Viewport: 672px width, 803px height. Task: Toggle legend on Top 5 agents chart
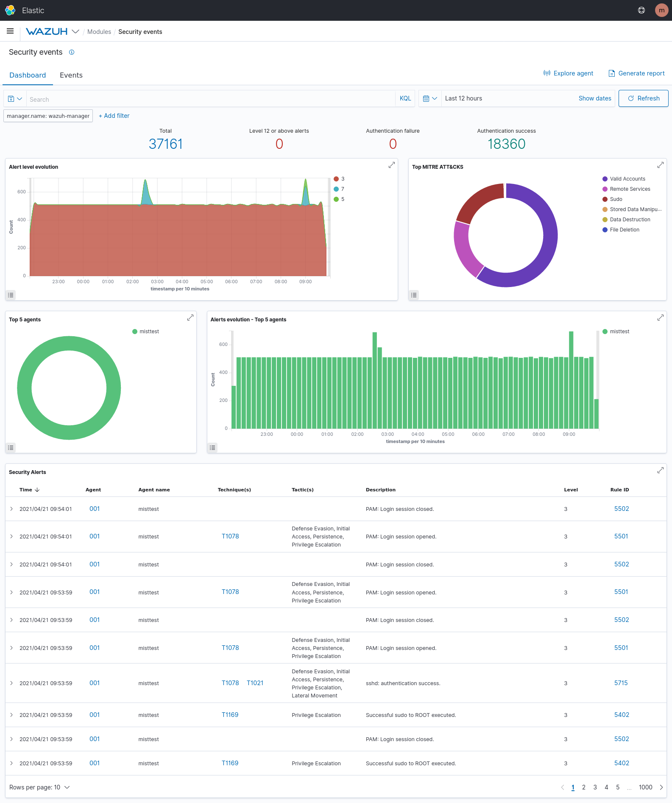tap(11, 447)
